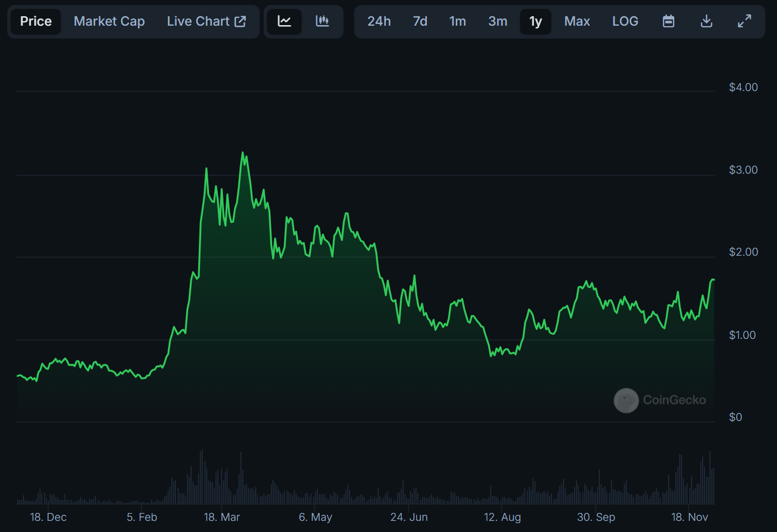Click the $0 price axis label
Screen dimensions: 777x532
click(736, 417)
